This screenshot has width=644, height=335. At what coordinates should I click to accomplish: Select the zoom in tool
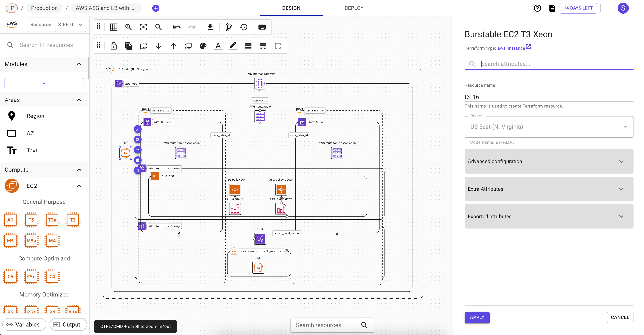click(x=129, y=27)
